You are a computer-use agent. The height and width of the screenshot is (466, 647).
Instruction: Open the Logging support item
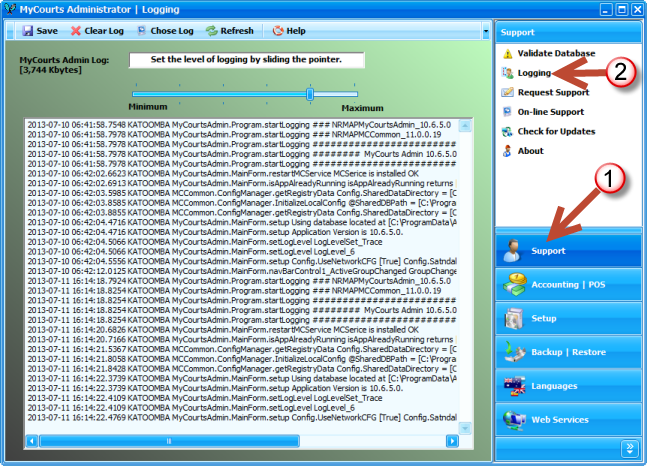(x=533, y=73)
